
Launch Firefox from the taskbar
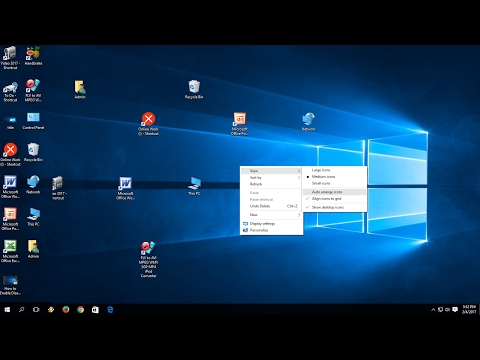(66, 310)
